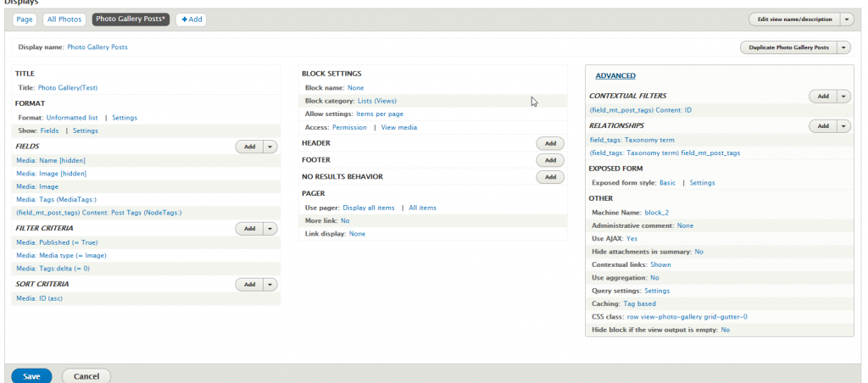Switch to the All Photos display tab
This screenshot has width=868, height=383.
tap(64, 19)
